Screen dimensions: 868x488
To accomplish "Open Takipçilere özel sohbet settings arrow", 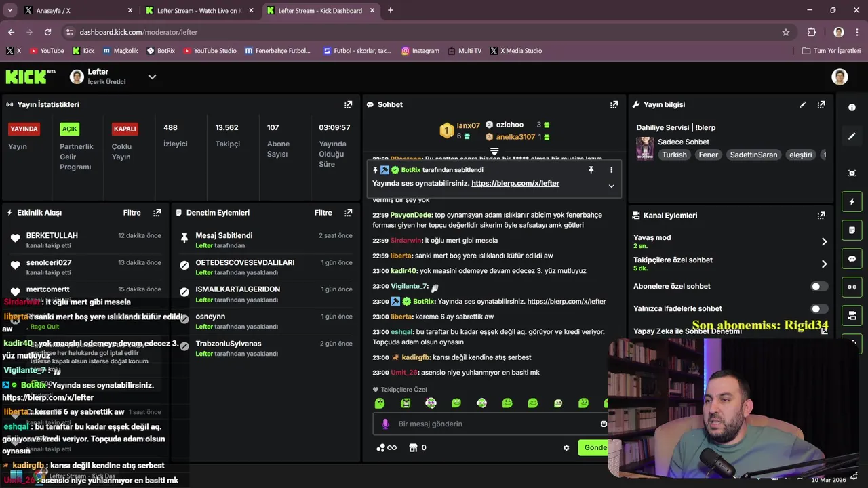I will point(824,264).
